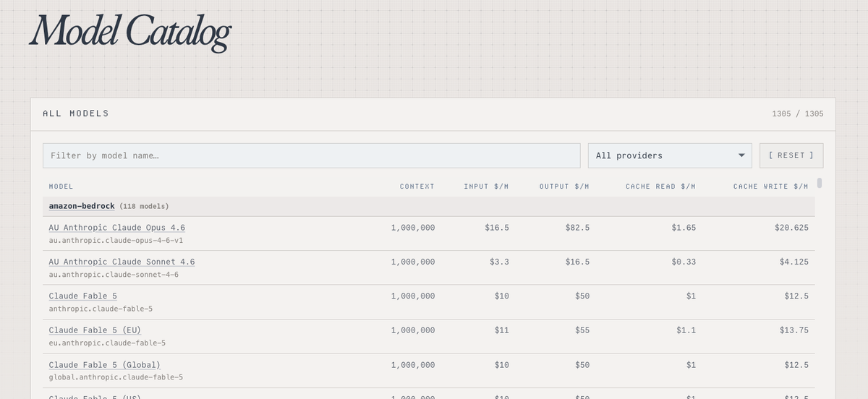Select model ID anthropic.claude-fable-5

click(x=101, y=309)
